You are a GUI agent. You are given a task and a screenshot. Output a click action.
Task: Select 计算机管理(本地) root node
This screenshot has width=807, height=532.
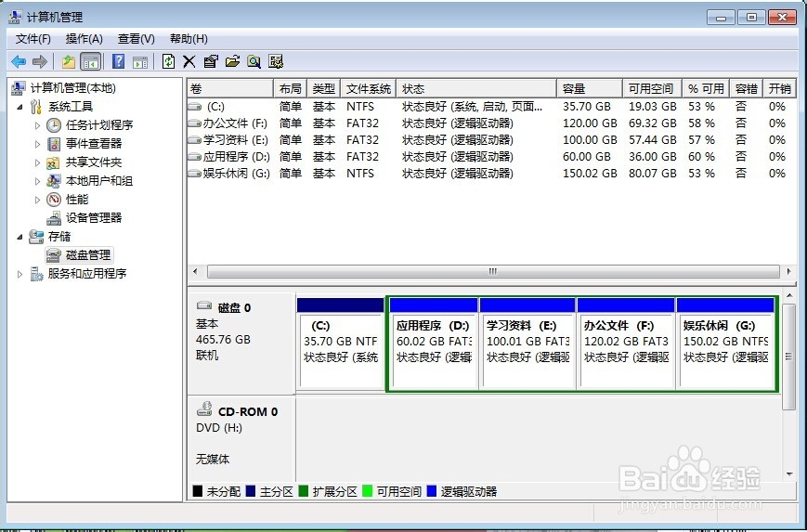[x=73, y=88]
